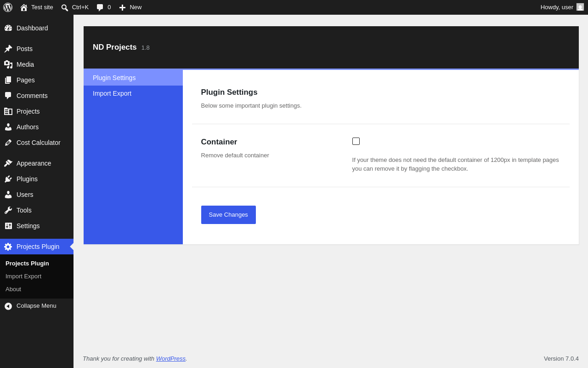Click the Pages stacked-sheets icon
The width and height of the screenshot is (588, 368).
click(8, 80)
